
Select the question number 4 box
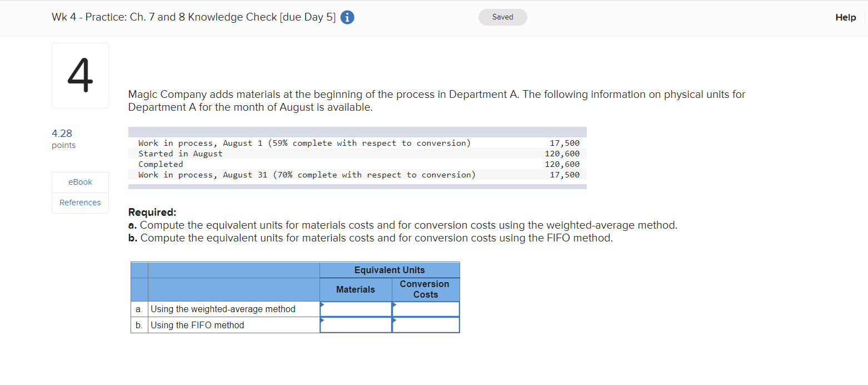(x=80, y=75)
